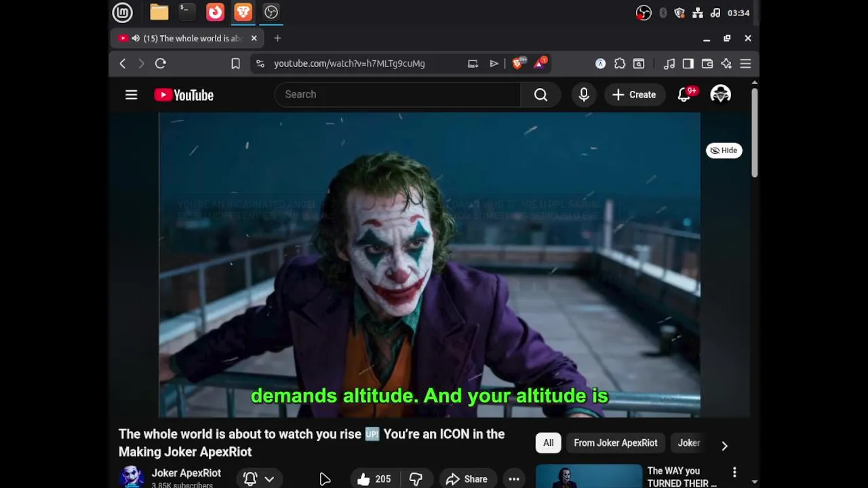Open Brave Rewards triangle icon
The width and height of the screenshot is (868, 488).
pyautogui.click(x=540, y=63)
